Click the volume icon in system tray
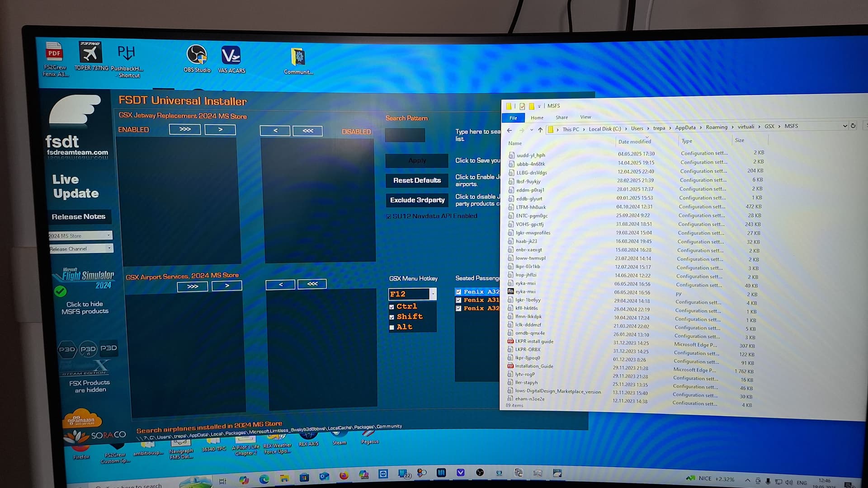 pos(788,482)
